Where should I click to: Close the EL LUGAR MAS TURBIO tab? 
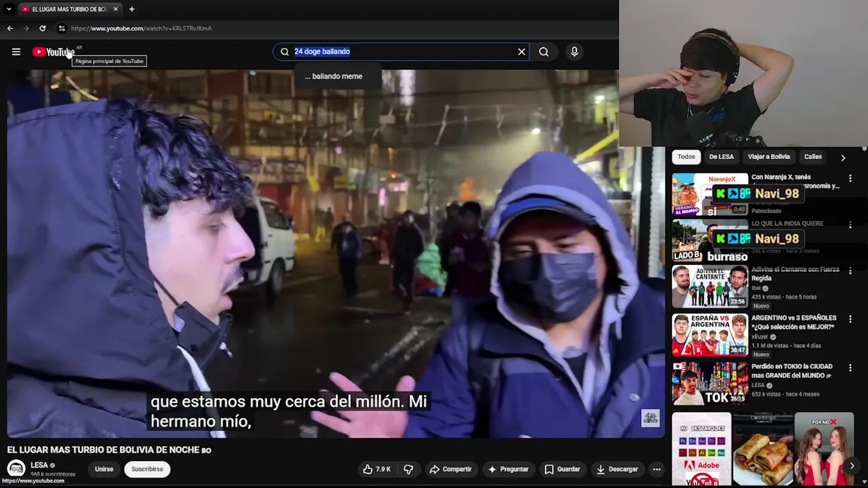point(116,9)
